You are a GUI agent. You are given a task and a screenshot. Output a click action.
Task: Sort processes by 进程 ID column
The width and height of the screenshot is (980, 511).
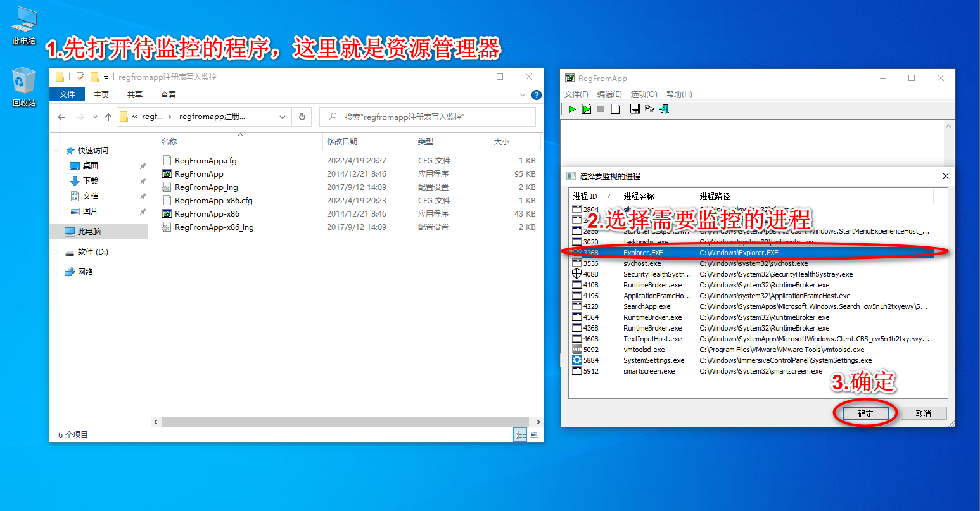[594, 196]
